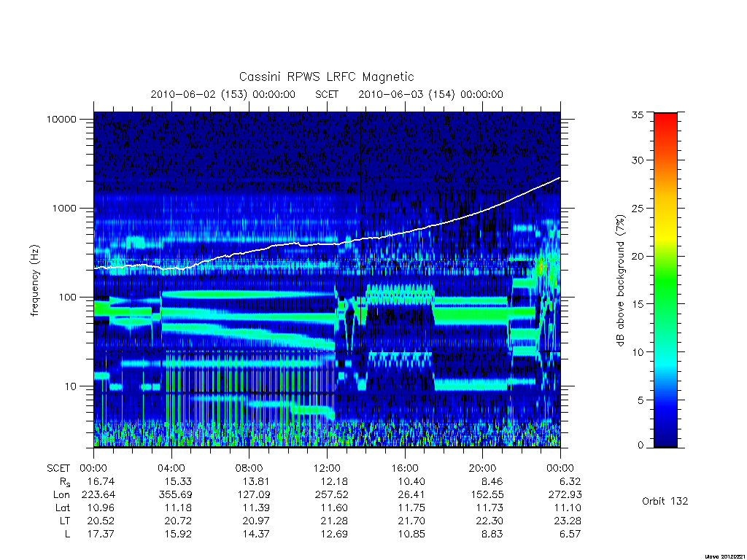Screen dimensions: 747x560
Task: Click the 04:00 SCET time label
Action: coord(171,468)
